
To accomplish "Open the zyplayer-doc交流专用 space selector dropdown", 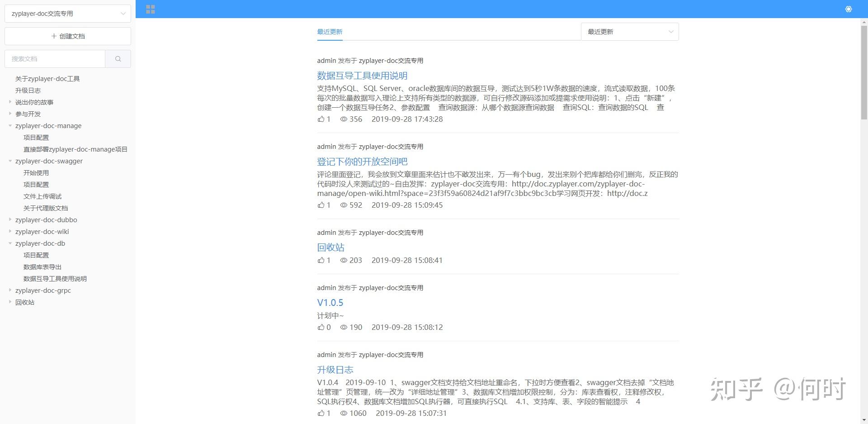I will click(x=67, y=14).
